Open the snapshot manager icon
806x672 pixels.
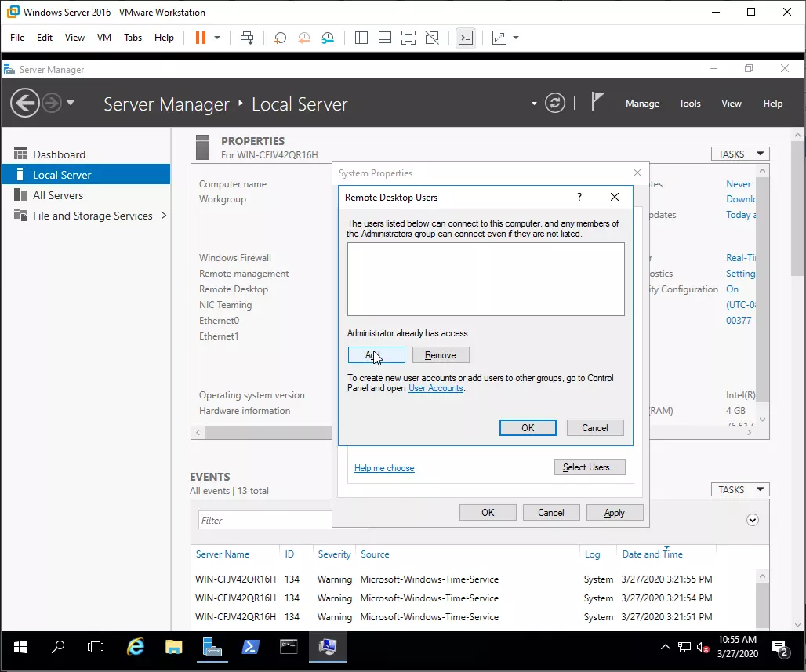328,38
